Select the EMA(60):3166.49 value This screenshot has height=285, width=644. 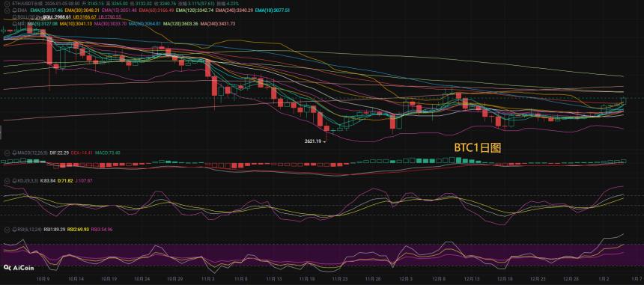point(157,10)
